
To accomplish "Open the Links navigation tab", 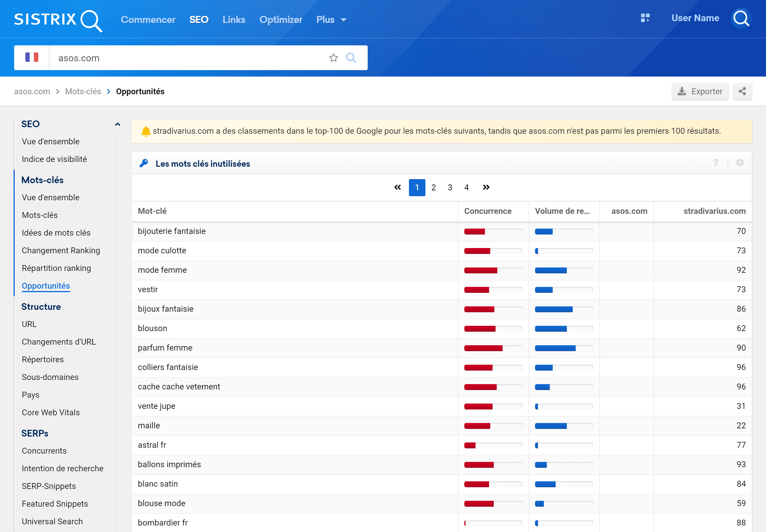I will tap(234, 20).
